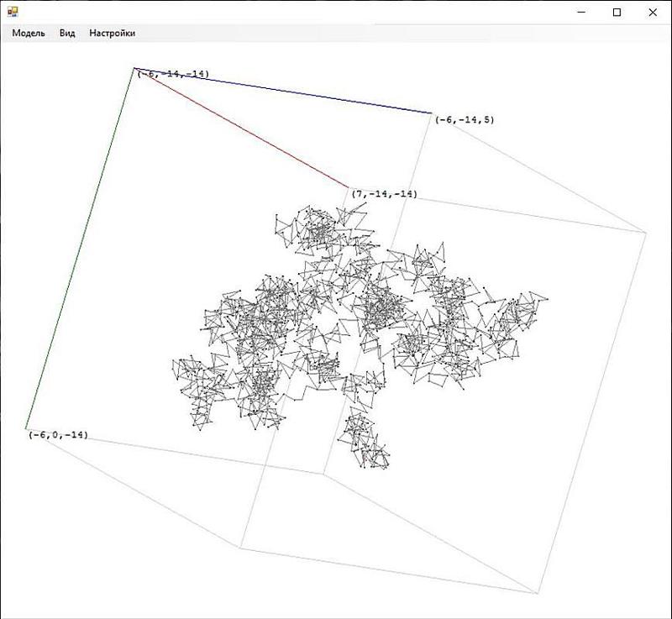Click the (7,-14,-14) coordinate label
This screenshot has height=619, width=672.
384,194
